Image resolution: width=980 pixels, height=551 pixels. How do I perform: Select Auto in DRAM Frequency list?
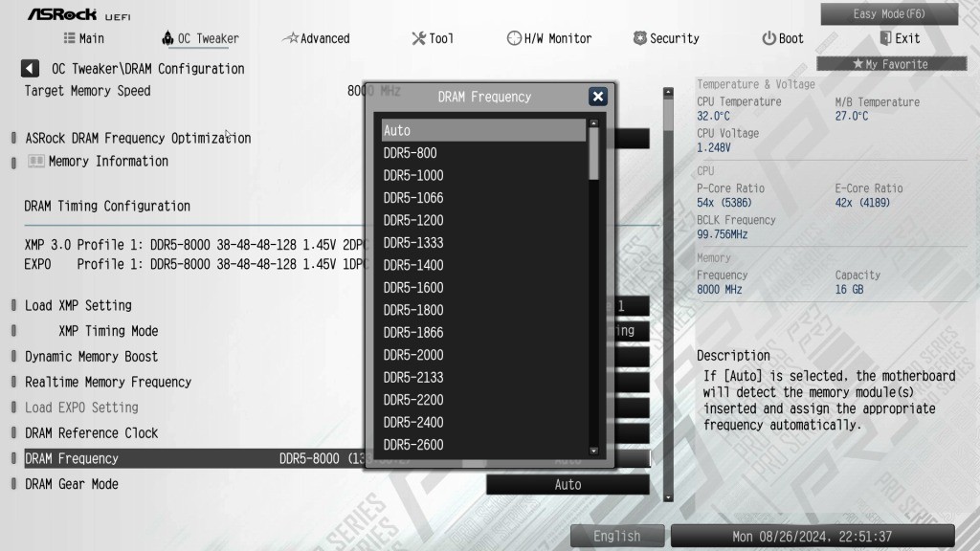point(483,130)
